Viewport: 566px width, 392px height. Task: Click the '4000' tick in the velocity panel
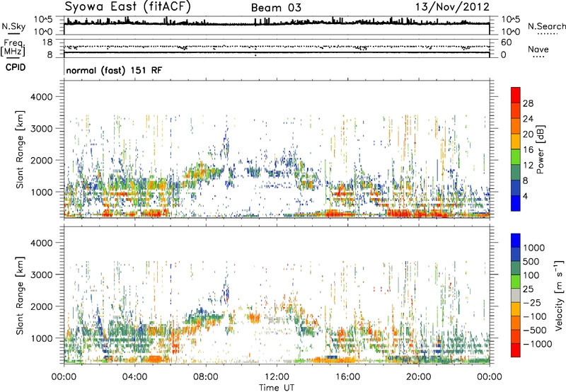click(41, 243)
